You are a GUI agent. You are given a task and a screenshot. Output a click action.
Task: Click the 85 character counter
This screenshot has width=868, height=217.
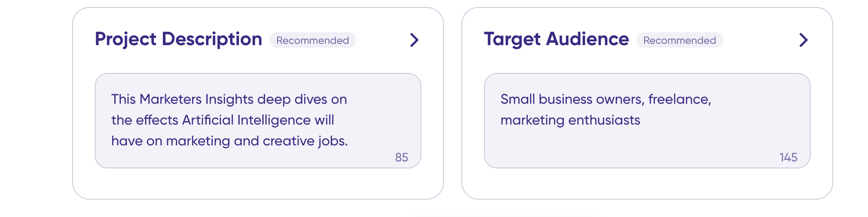coord(401,158)
